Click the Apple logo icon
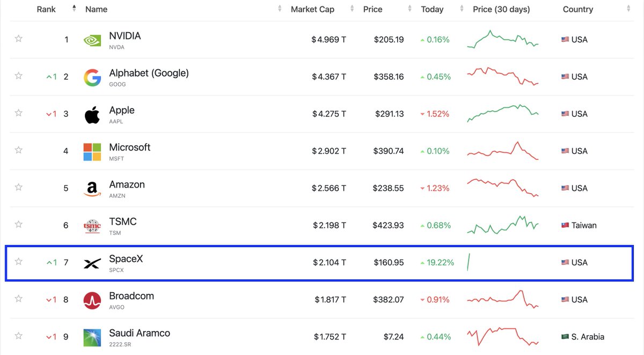The image size is (644, 355). coord(92,114)
